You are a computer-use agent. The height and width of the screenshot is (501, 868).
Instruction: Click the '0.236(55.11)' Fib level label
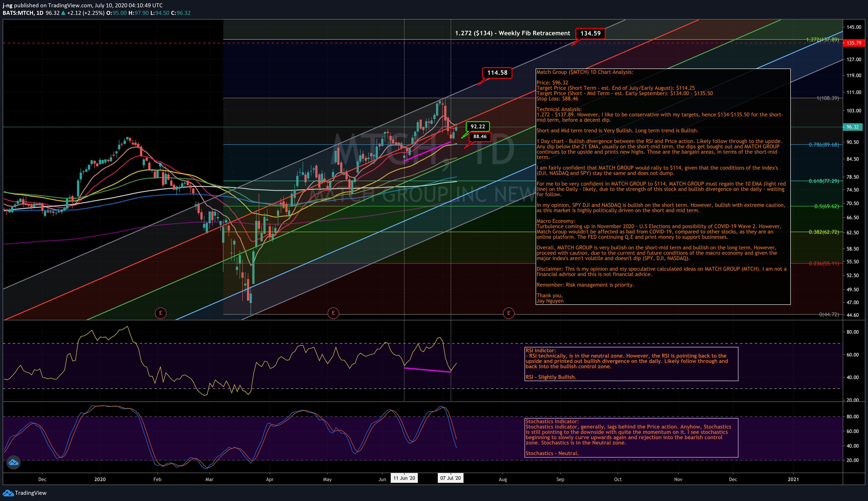coord(824,264)
